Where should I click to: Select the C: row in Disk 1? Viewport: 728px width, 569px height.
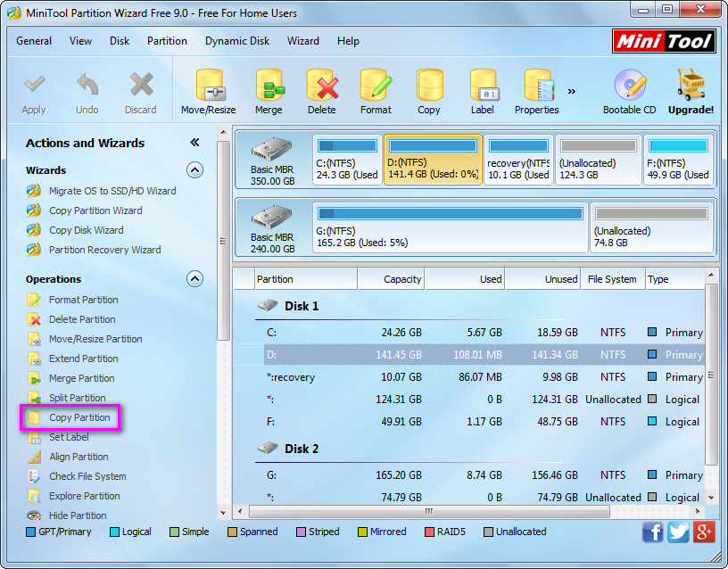coord(469,333)
